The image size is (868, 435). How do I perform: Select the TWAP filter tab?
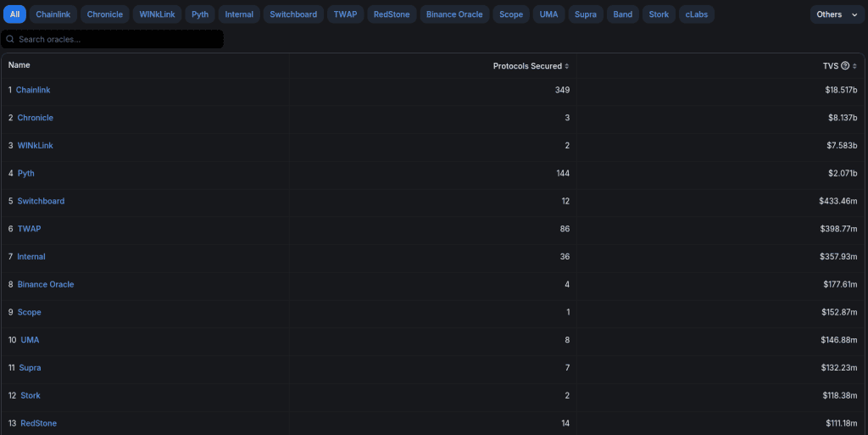[346, 14]
